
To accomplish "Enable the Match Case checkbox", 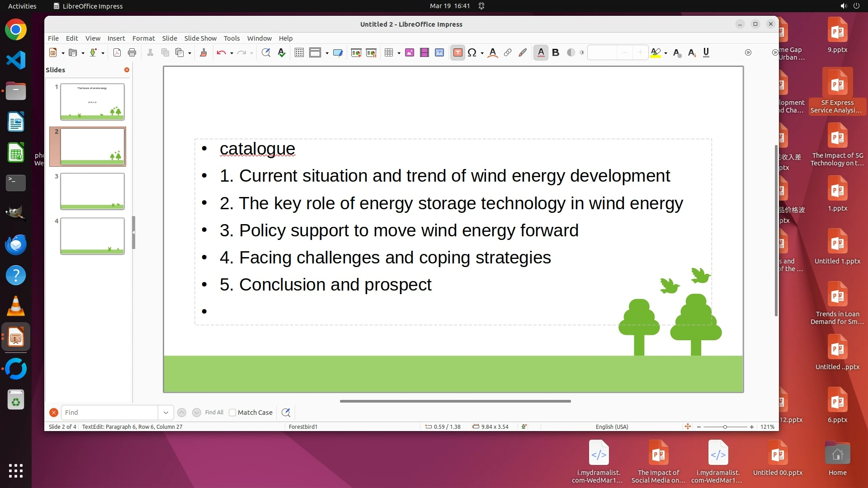I will pyautogui.click(x=232, y=413).
